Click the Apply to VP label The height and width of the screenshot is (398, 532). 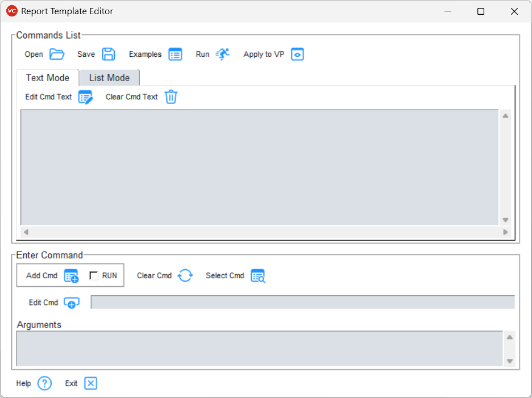coord(264,55)
